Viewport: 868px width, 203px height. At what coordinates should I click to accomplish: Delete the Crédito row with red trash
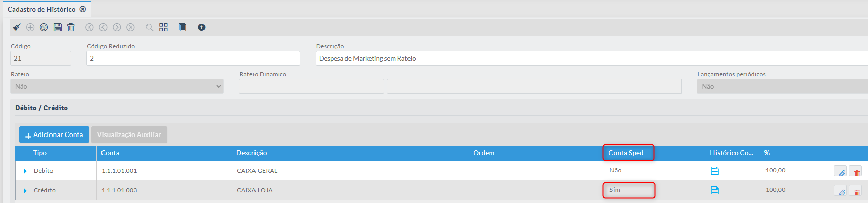tap(856, 191)
